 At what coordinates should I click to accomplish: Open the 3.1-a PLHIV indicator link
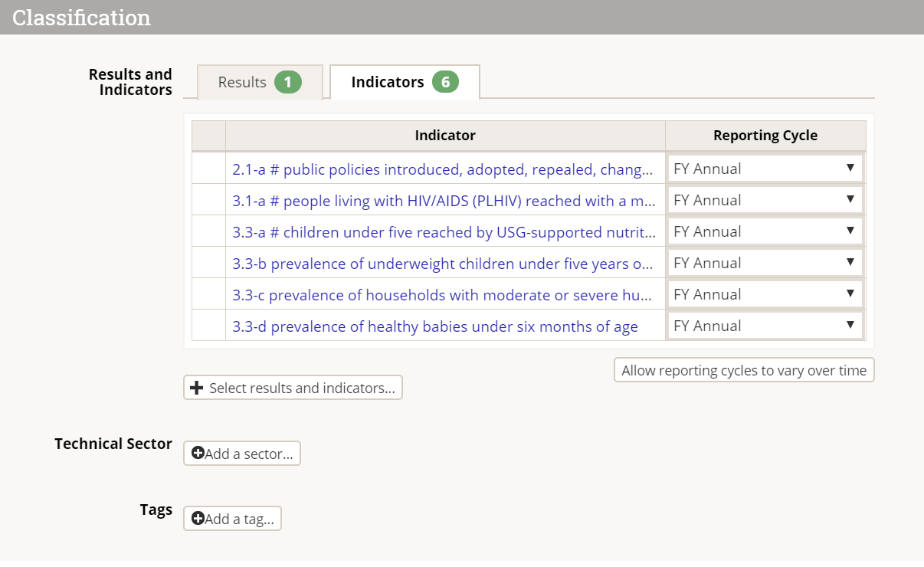click(x=443, y=201)
